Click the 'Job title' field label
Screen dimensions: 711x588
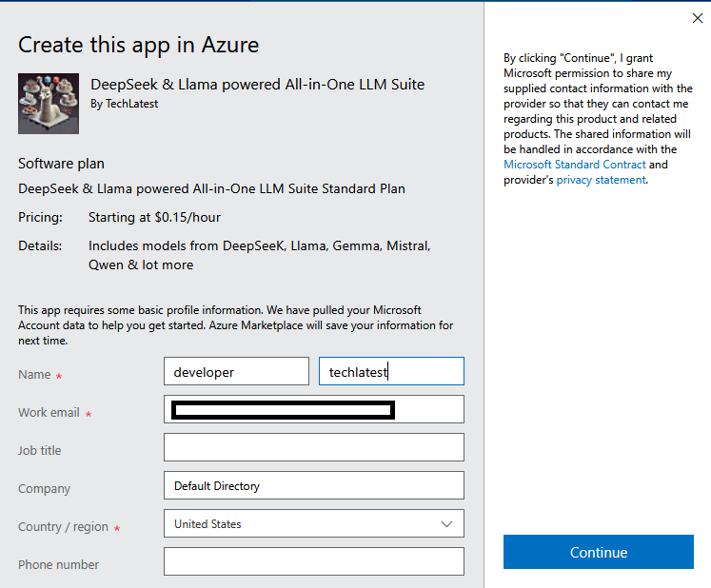(39, 451)
